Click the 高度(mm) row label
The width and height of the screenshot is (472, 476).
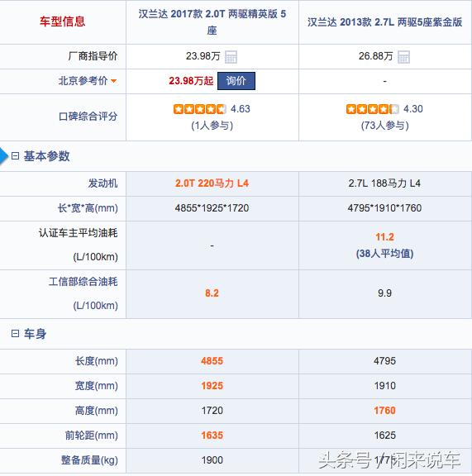[97, 411]
